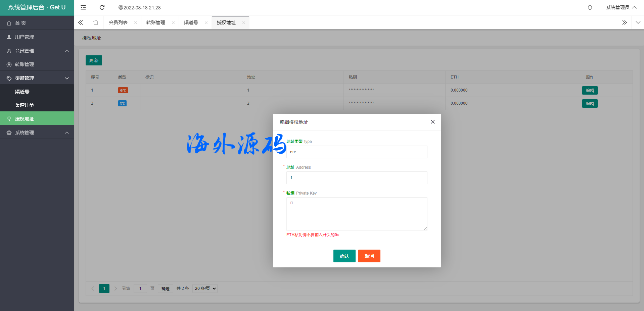Image resolution: width=644 pixels, height=311 pixels.
Task: Collapse the 渠道管理 sidebar menu
Action: (x=37, y=78)
